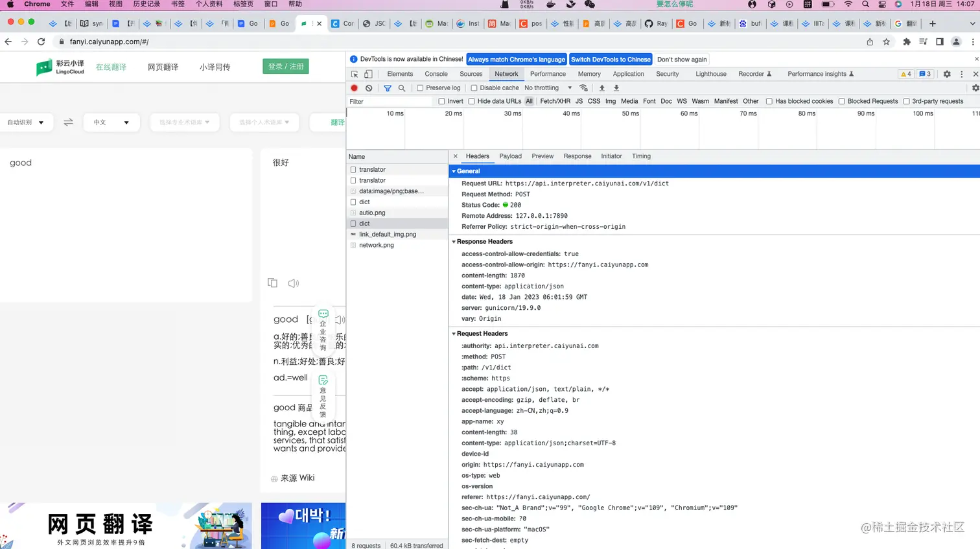This screenshot has height=549, width=980.
Task: Click the network Filter input field
Action: [x=390, y=102]
